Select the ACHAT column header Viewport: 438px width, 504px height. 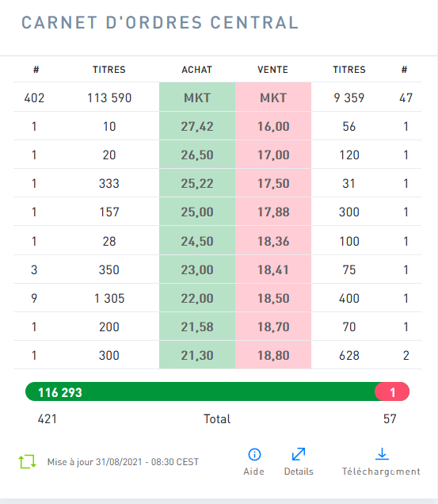click(x=197, y=70)
